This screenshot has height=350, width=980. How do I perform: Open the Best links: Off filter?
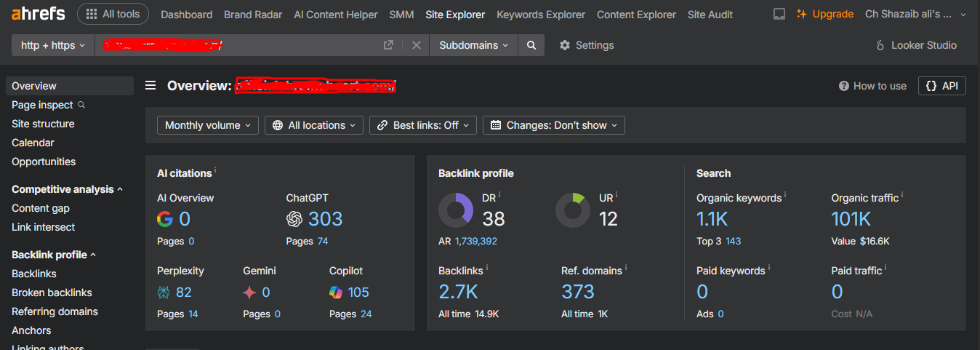click(423, 125)
